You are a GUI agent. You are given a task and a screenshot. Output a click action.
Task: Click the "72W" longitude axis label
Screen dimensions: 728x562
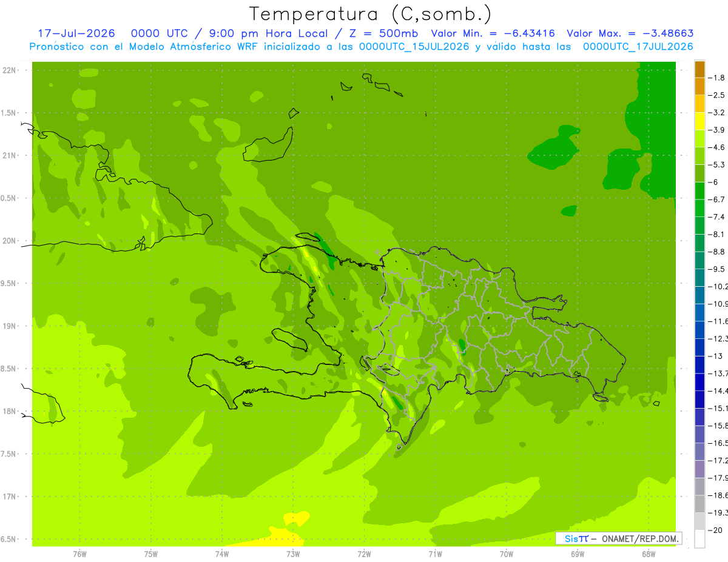[x=364, y=554]
